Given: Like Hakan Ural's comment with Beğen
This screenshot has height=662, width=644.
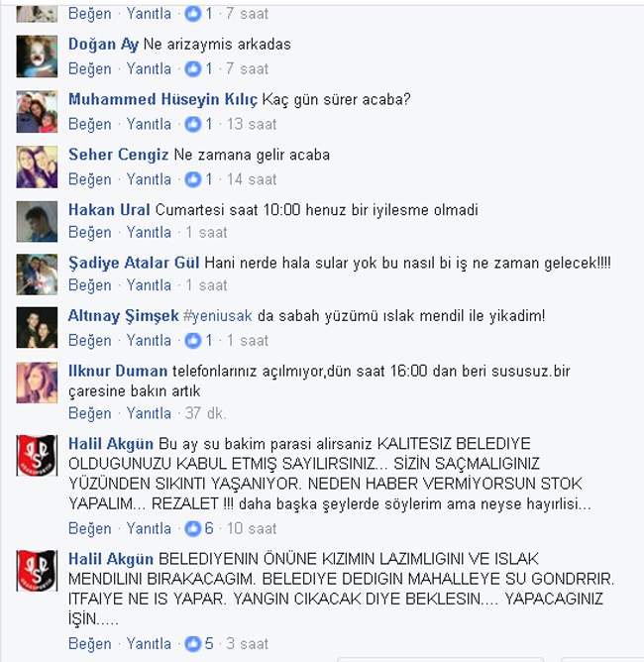Looking at the screenshot, I should [x=90, y=232].
